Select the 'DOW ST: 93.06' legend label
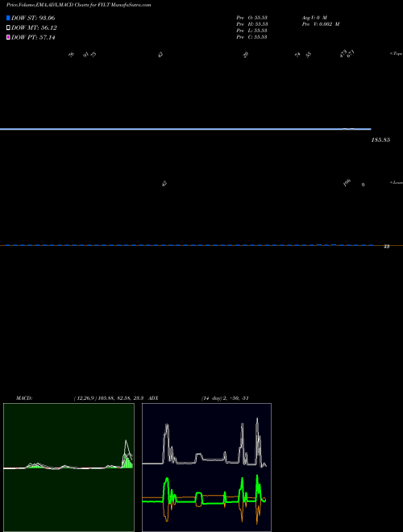 coord(33,18)
